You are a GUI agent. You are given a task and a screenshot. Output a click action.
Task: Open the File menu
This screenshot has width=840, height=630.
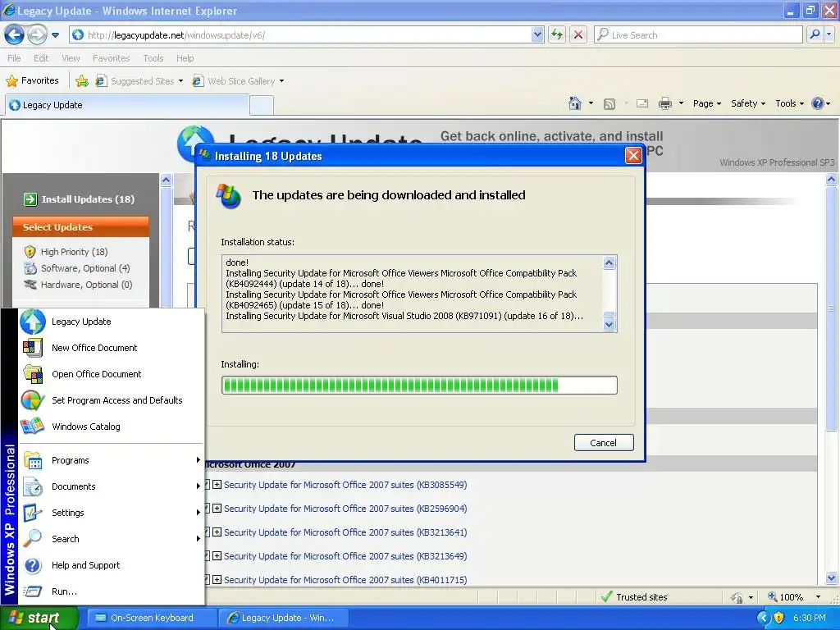click(14, 58)
